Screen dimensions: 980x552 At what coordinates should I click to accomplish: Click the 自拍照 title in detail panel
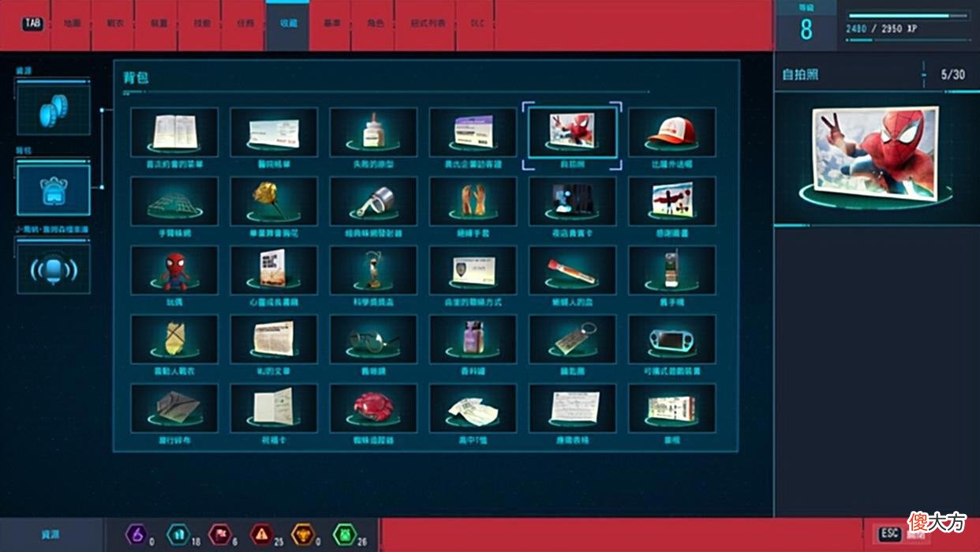tap(800, 75)
